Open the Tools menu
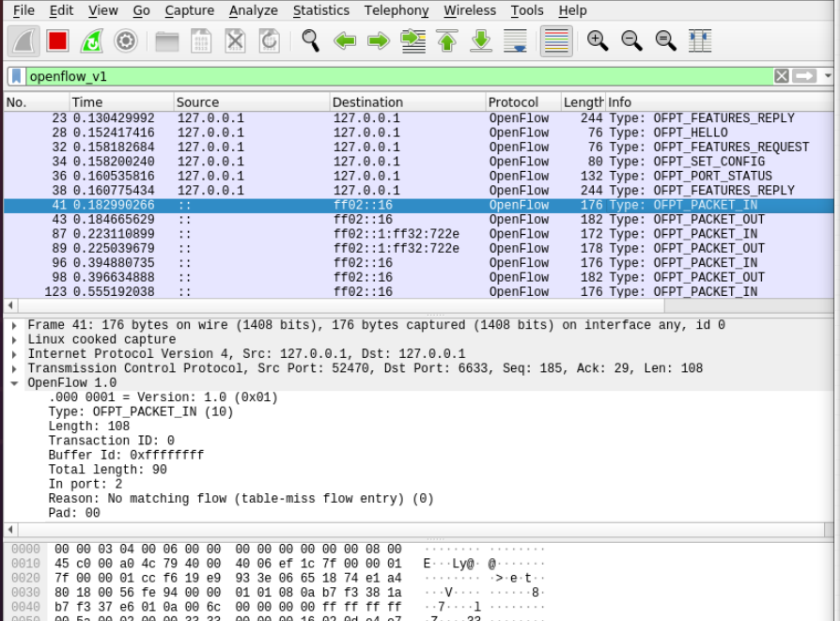 (x=527, y=10)
